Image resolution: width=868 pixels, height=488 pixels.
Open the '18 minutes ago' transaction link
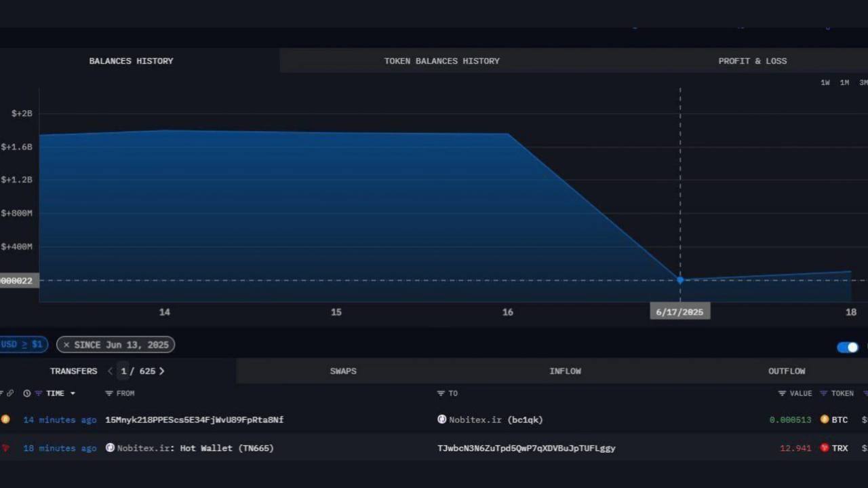[60, 449]
